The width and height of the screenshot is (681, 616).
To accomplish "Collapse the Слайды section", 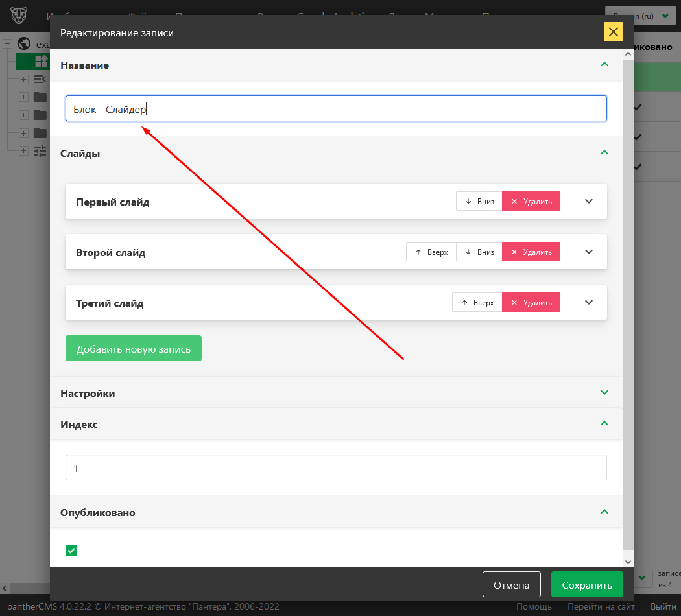I will (604, 153).
